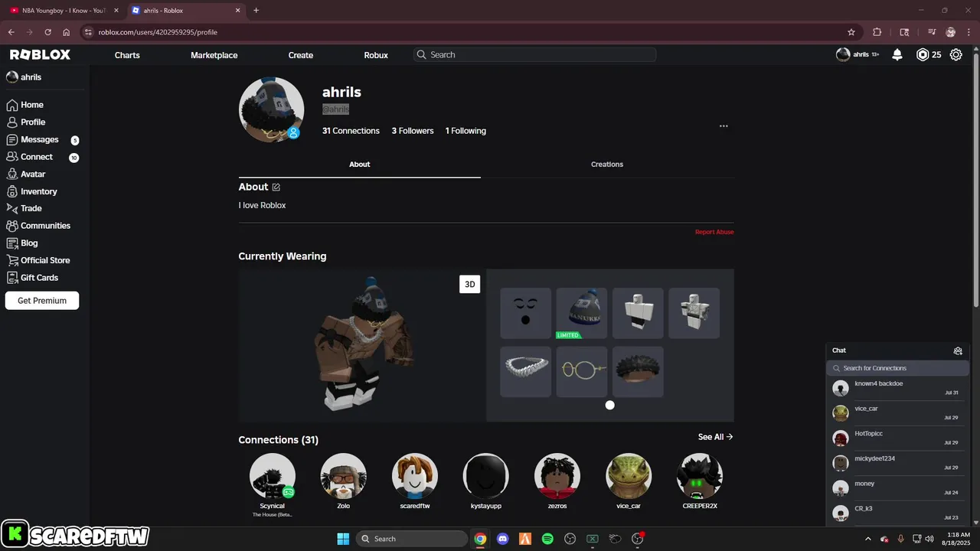Switch to the Creations tab
The width and height of the screenshot is (980, 551).
tap(607, 165)
